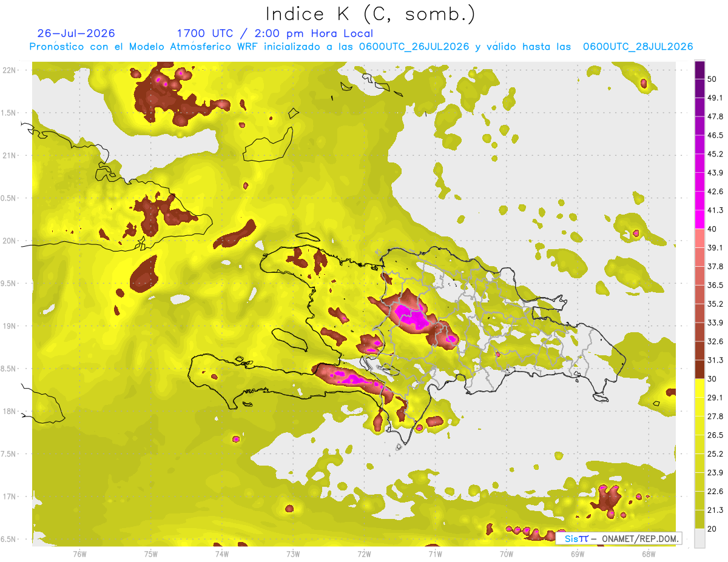Click the legend value "33.9"
This screenshot has width=728, height=562.
tap(715, 323)
